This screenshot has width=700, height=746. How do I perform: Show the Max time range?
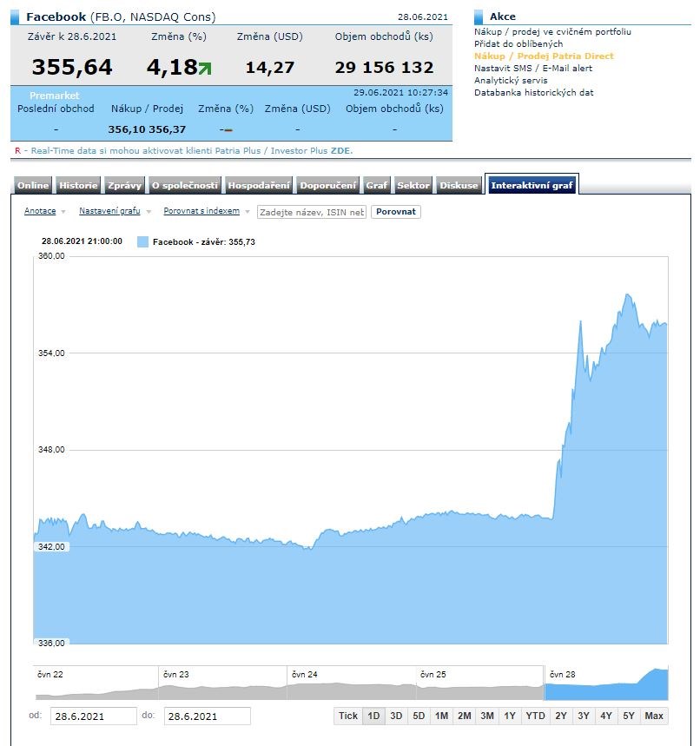click(x=654, y=716)
